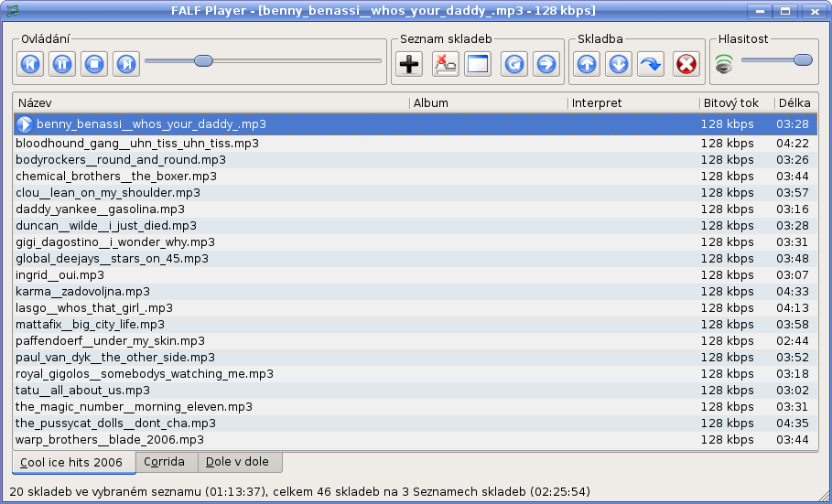The height and width of the screenshot is (504, 832).
Task: Click the remove playlist icon
Action: point(445,63)
